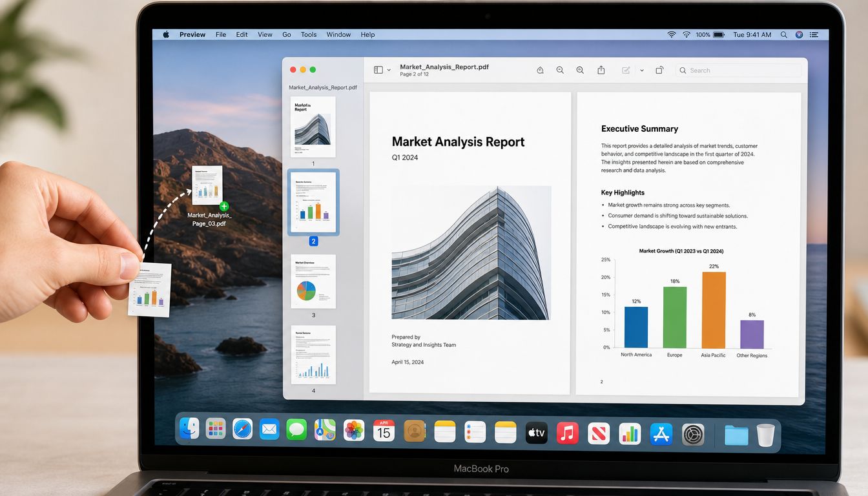
Task: Click the sidebar view toggle icon
Action: click(378, 70)
